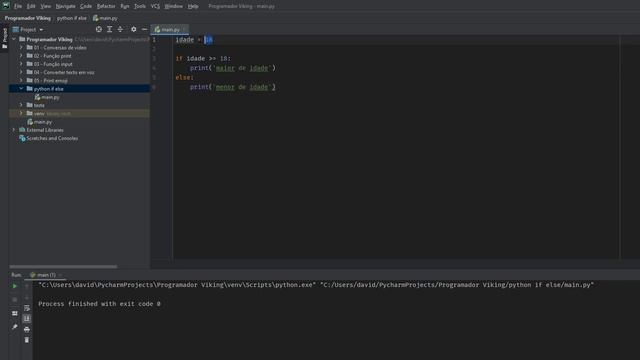Clear console with trash icon
Viewport: 640px width, 360px height.
[x=27, y=340]
